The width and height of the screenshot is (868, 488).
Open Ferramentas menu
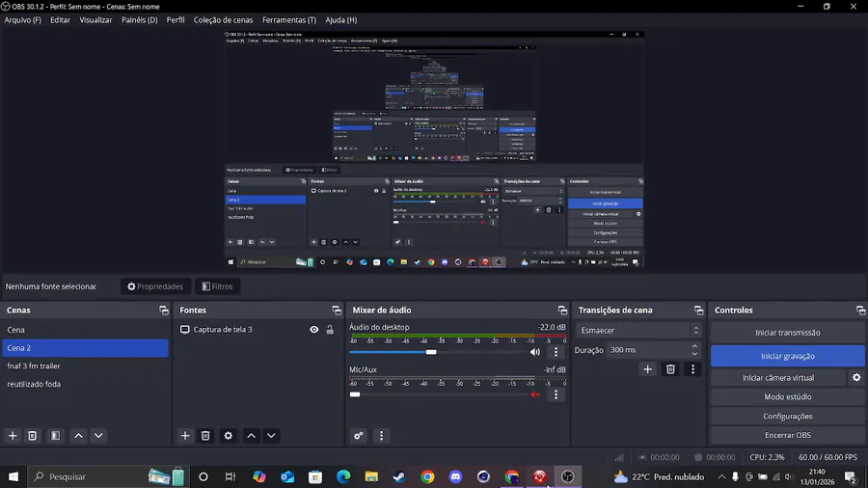pyautogui.click(x=289, y=20)
